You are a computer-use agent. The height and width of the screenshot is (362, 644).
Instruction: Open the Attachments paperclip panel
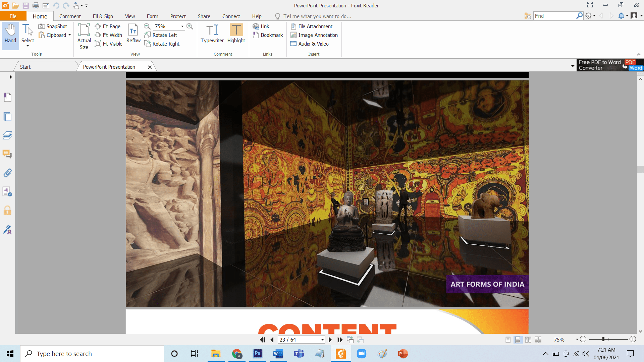(x=7, y=173)
